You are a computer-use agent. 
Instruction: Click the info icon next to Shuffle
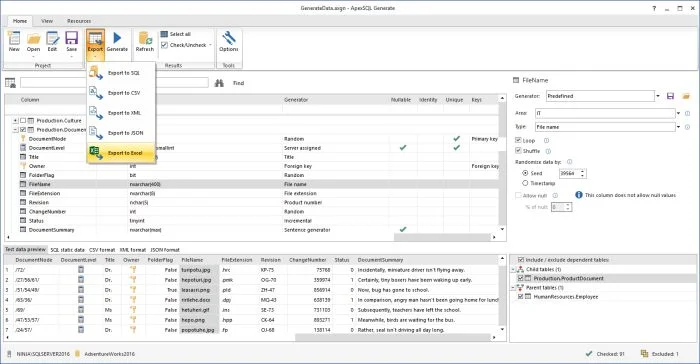548,151
